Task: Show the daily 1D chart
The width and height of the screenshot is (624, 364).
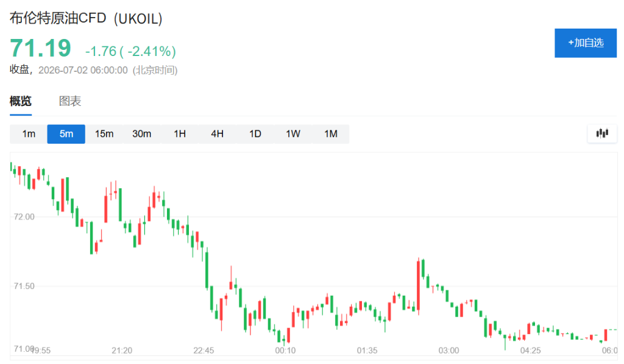Action: (x=255, y=134)
